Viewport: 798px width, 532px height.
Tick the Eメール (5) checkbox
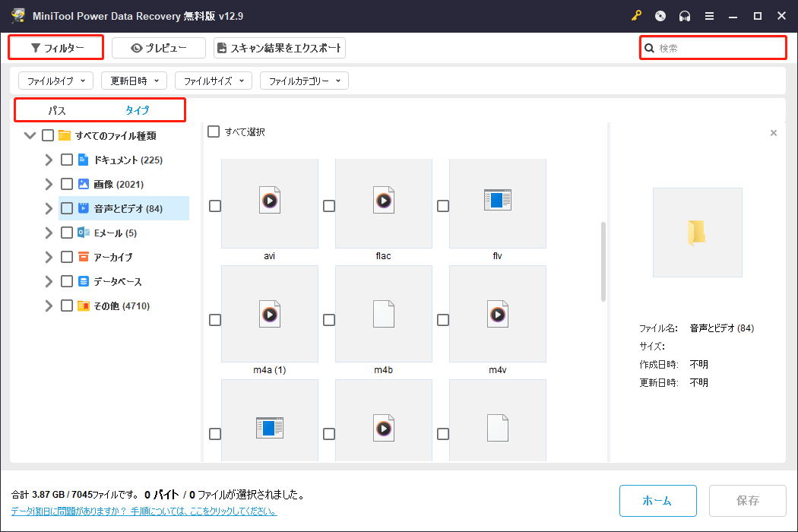(67, 233)
